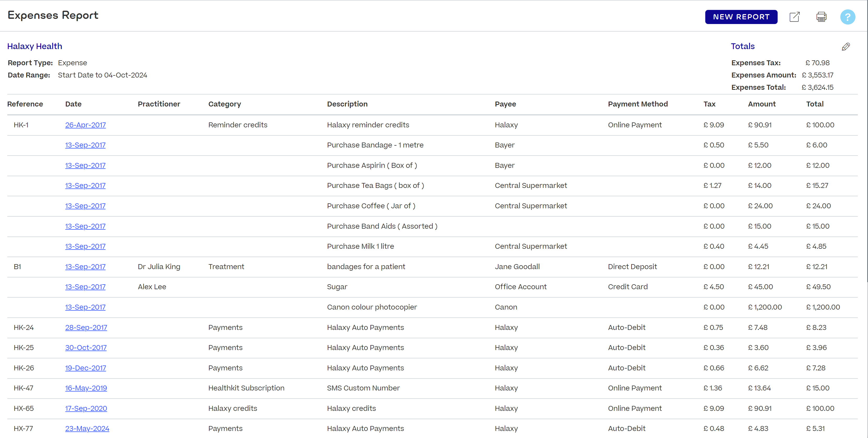This screenshot has height=438, width=868.
Task: Click date link for bandages for a patient
Action: [x=85, y=267]
